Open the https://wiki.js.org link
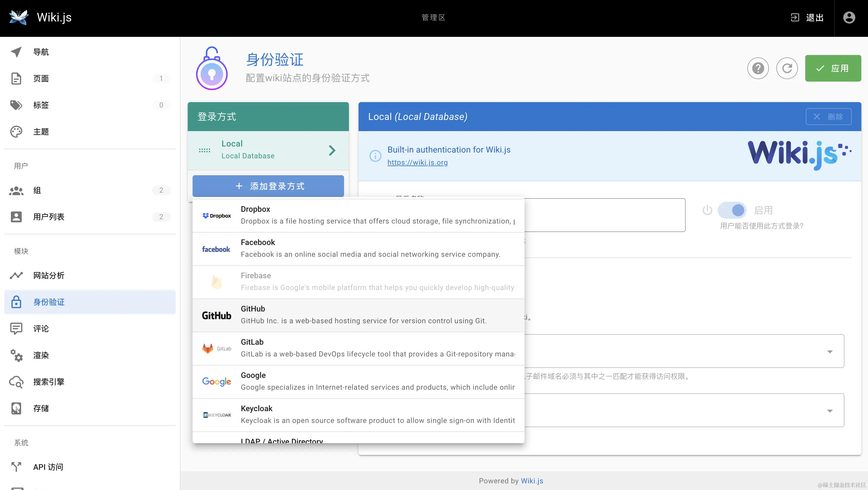Screen dimensions: 868x490 pos(417,163)
